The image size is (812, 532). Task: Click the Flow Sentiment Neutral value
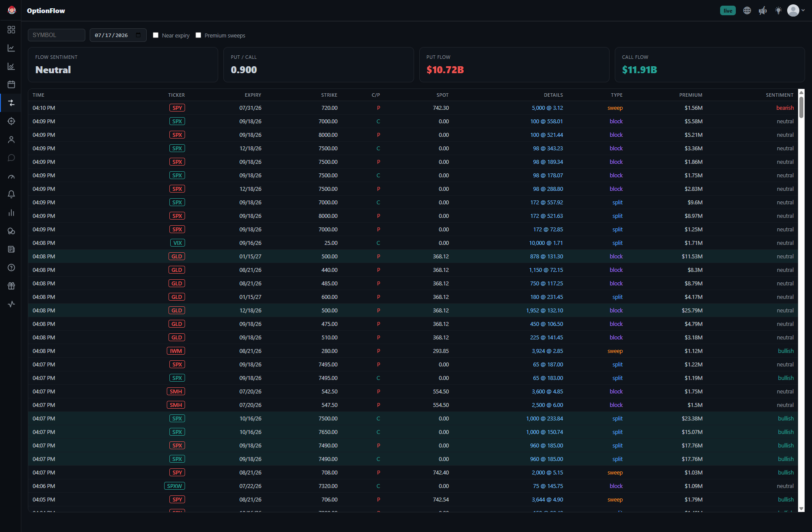(x=53, y=70)
